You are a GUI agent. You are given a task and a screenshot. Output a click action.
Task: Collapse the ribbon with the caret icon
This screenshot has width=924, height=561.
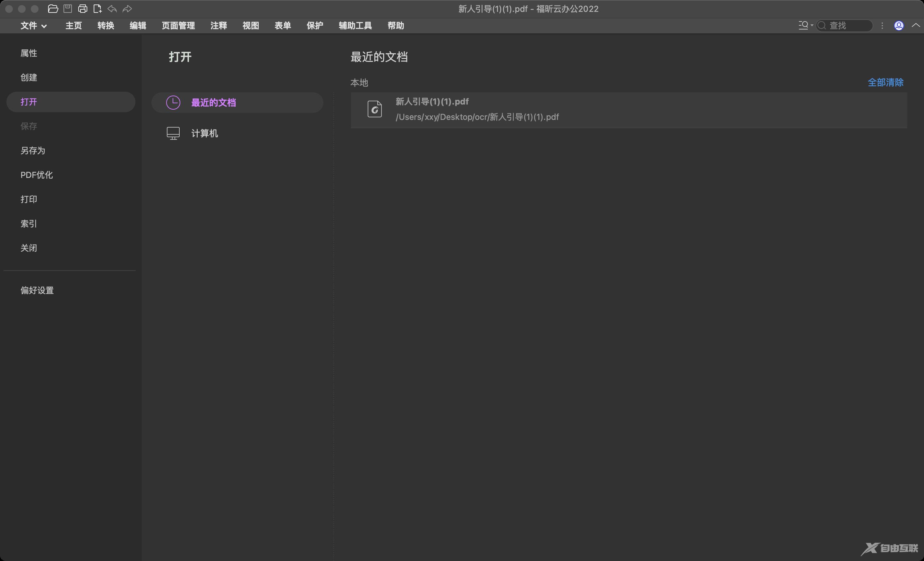click(x=916, y=25)
